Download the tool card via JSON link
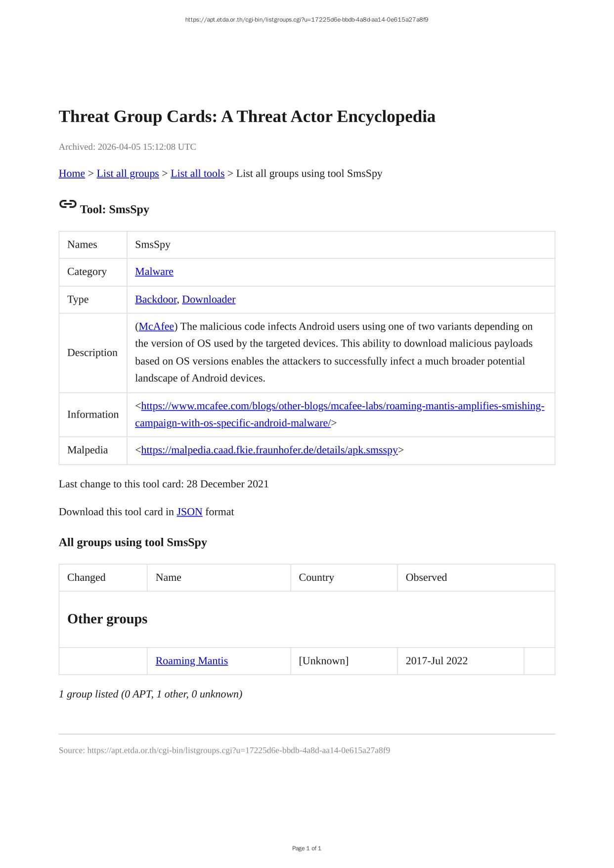Image resolution: width=614 pixels, height=868 pixels. click(x=189, y=512)
